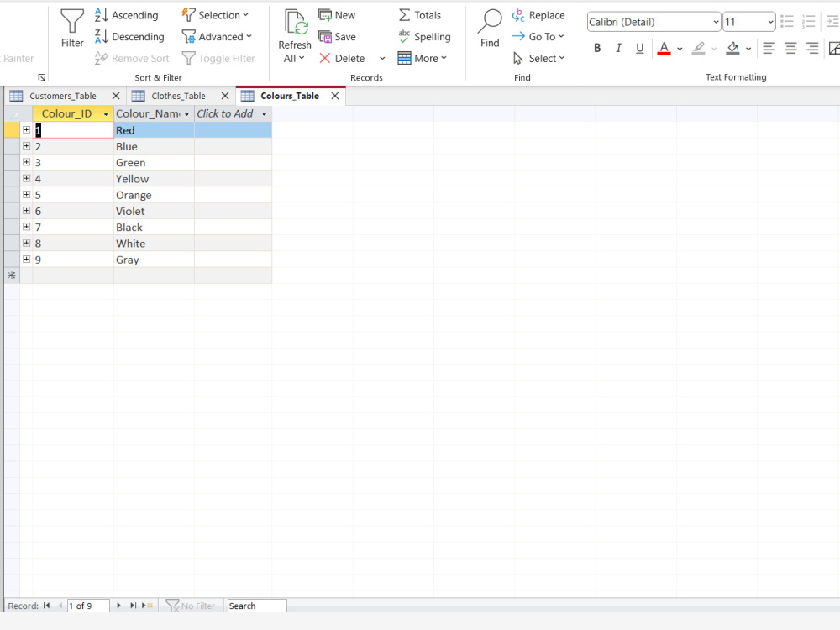Open the Go To menu
The width and height of the screenshot is (840, 630).
pyautogui.click(x=538, y=37)
